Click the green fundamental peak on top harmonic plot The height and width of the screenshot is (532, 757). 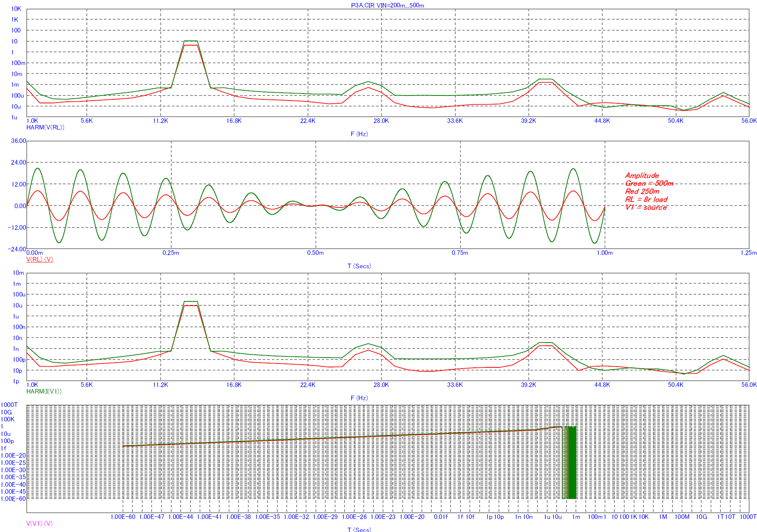191,41
